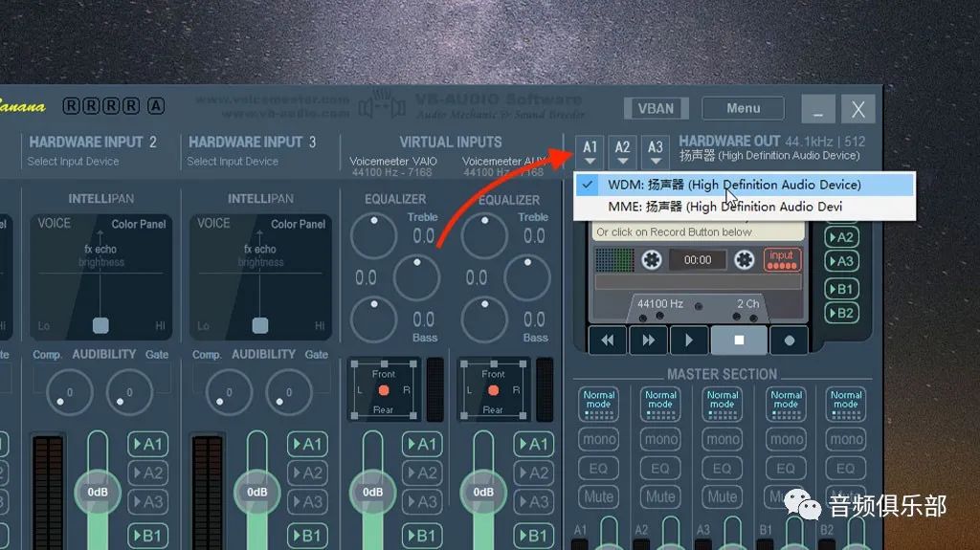Click the A button beside the R indicators
Screen dimensions: 980x550
pos(156,105)
